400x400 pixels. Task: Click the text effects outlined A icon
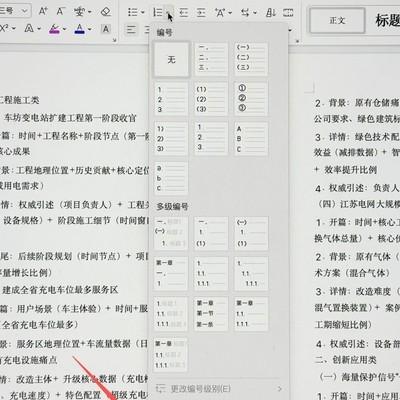click(29, 29)
